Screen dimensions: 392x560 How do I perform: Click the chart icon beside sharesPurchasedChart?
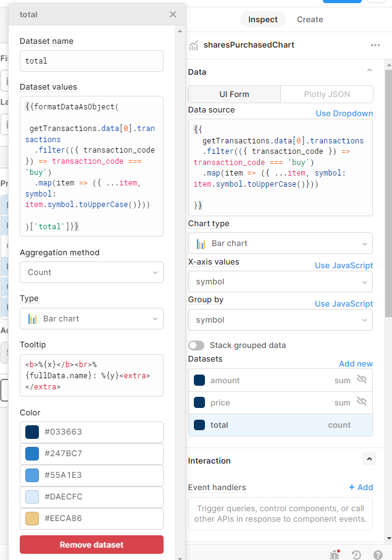pyautogui.click(x=194, y=45)
